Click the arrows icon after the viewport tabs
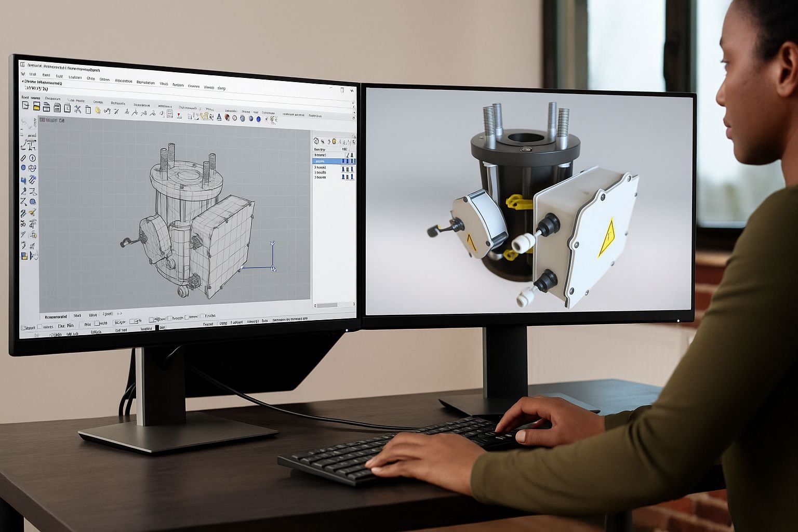The image size is (798, 532). [119, 314]
